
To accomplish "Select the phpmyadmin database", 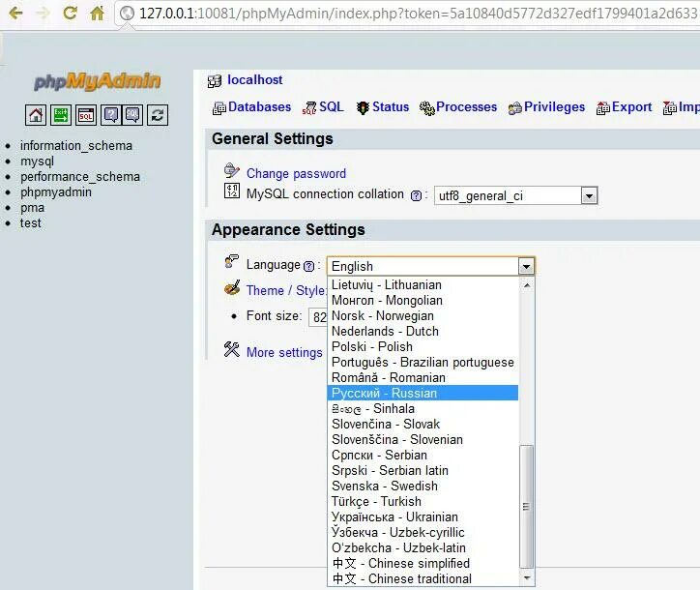I will [x=56, y=192].
